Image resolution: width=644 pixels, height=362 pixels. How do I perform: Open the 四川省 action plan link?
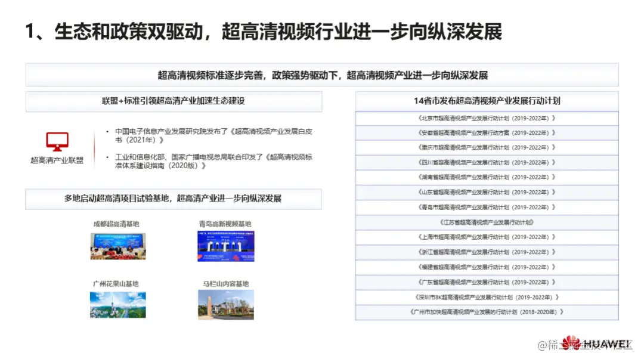tap(486, 162)
